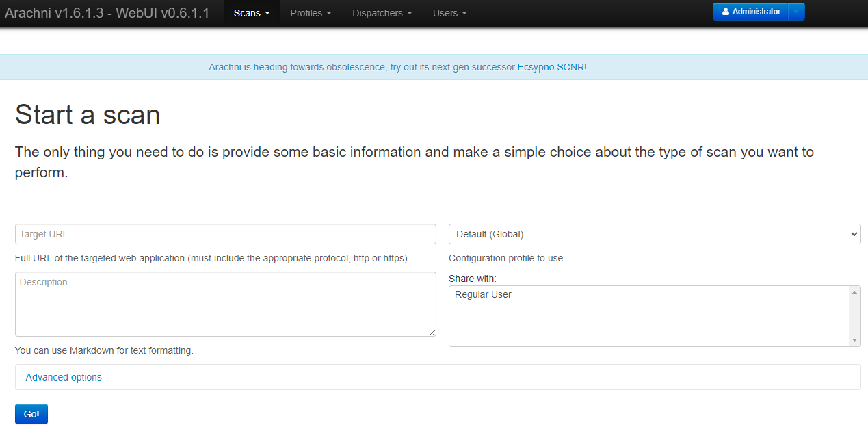The height and width of the screenshot is (438, 868).
Task: Click the Share with list up arrow
Action: (854, 292)
